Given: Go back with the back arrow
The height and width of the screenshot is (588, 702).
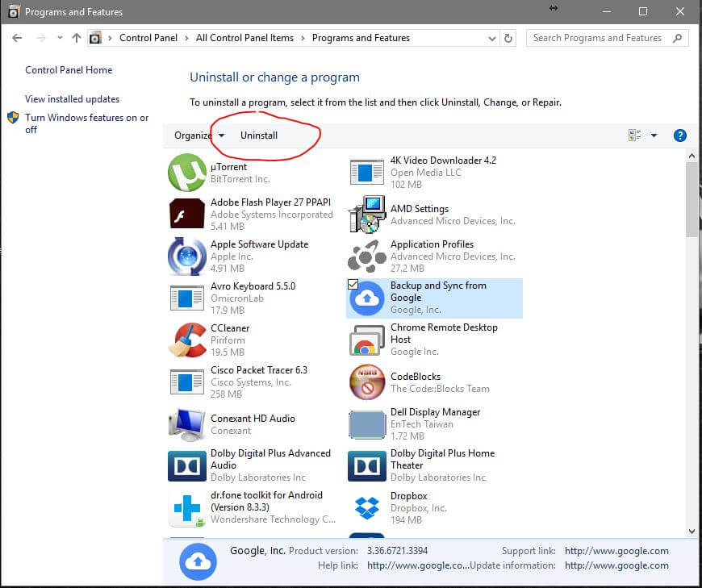Looking at the screenshot, I should pyautogui.click(x=17, y=38).
